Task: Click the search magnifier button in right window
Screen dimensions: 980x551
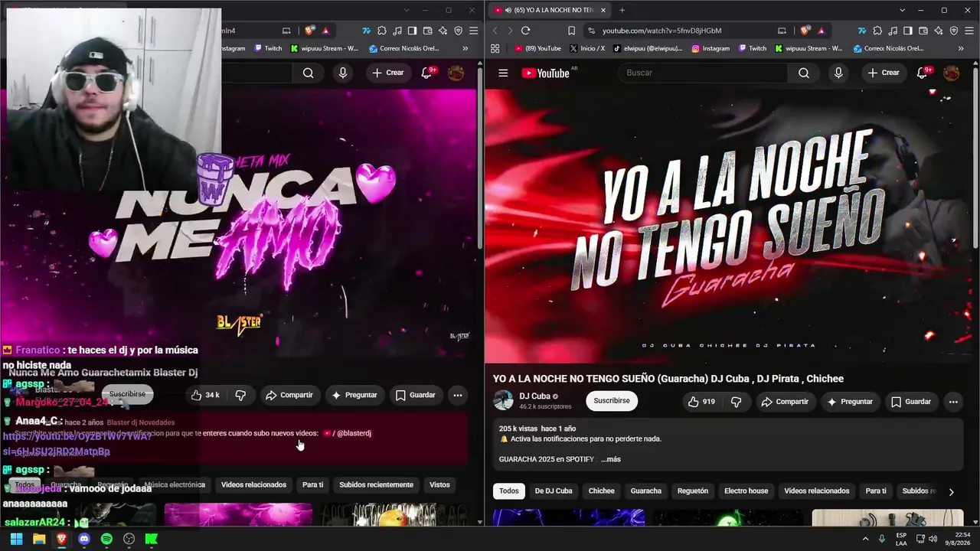Action: pyautogui.click(x=803, y=73)
